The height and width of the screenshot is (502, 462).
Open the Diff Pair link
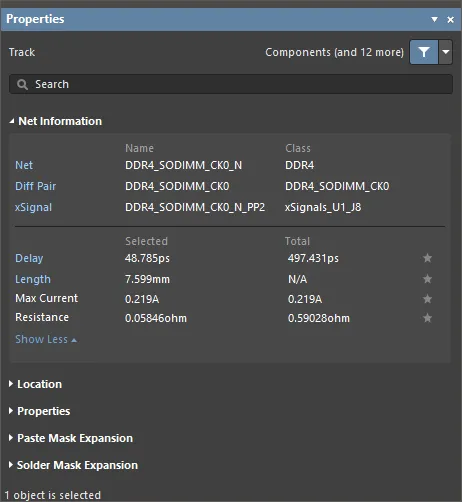point(35,186)
